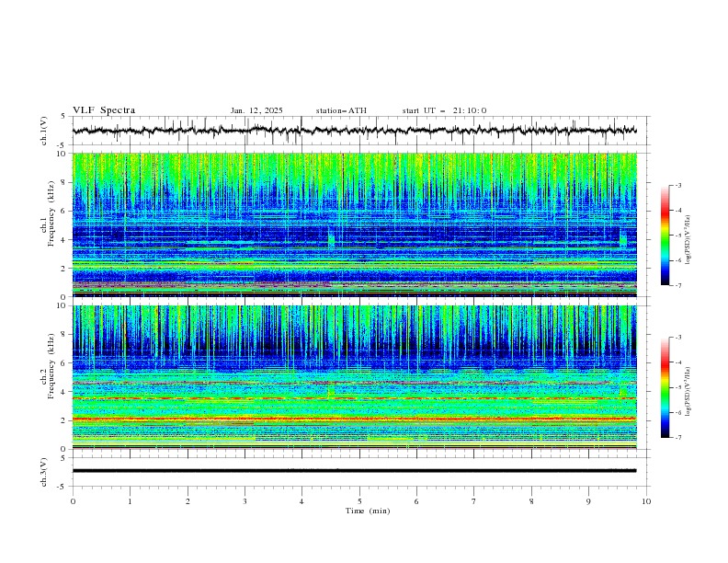Click the ch.3(V) waveform axis label

pos(44,472)
